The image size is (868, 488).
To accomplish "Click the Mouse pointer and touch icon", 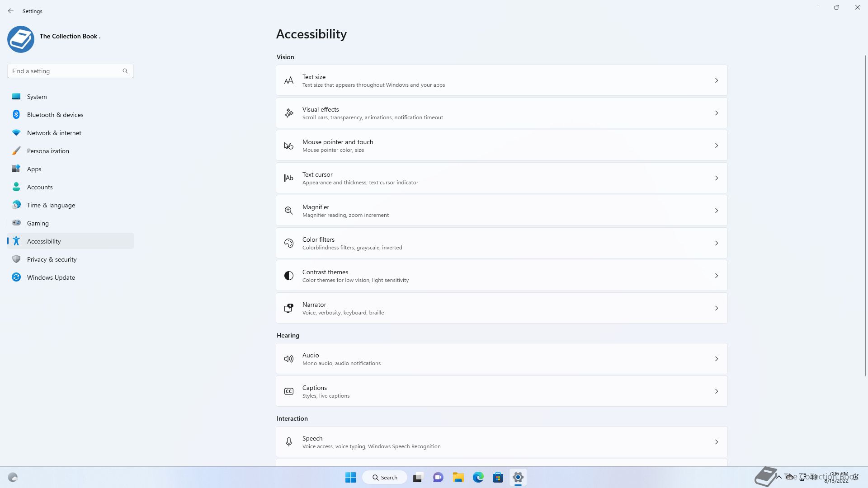I will pos(289,146).
